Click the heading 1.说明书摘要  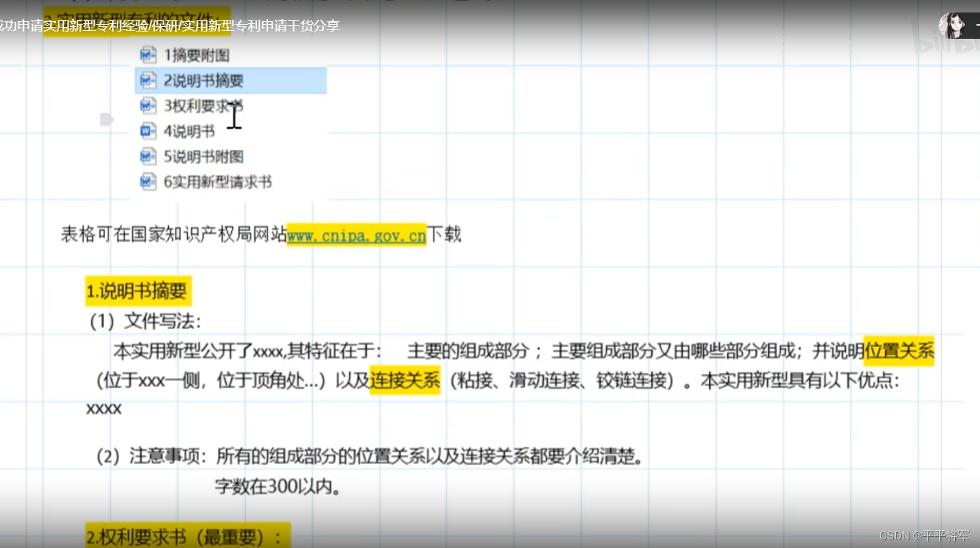pyautogui.click(x=138, y=291)
